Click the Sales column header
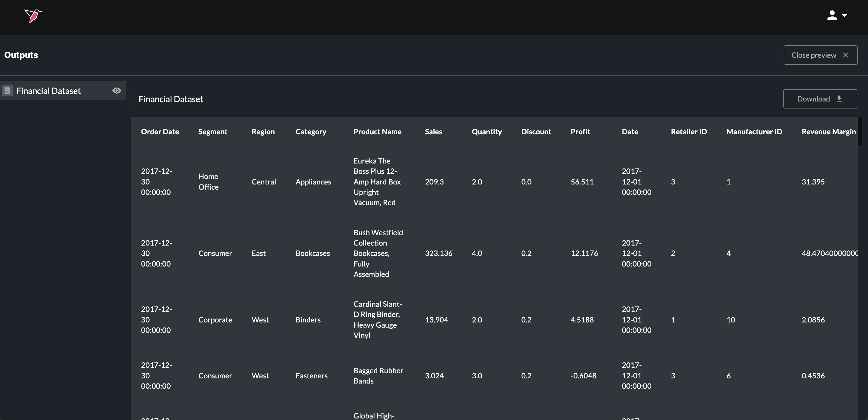Screen dimensions: 868x420 (433, 132)
